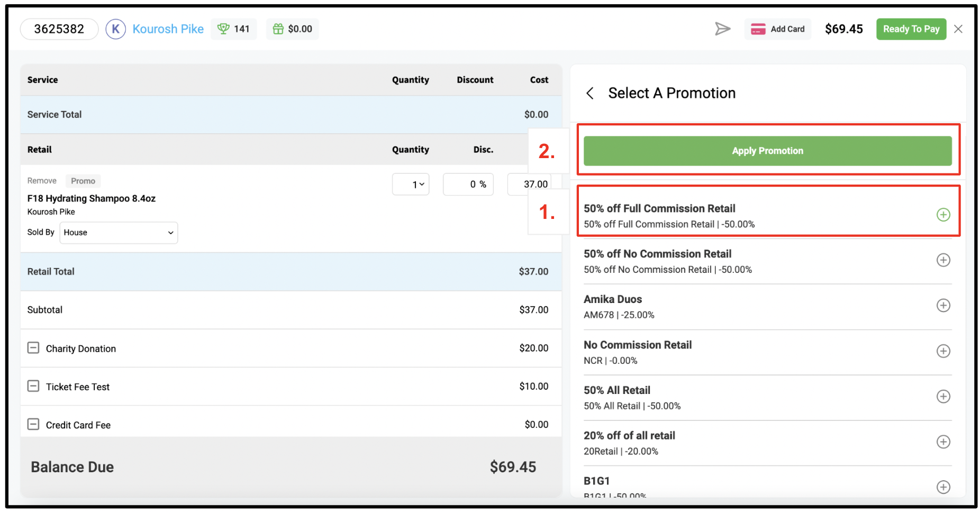The width and height of the screenshot is (980, 514).
Task: Open the Kourosh Pike customer link
Action: pos(168,29)
